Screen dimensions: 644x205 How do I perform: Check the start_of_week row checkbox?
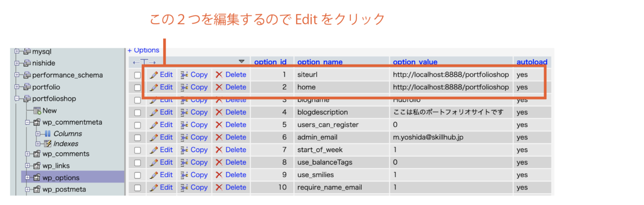[x=137, y=150]
